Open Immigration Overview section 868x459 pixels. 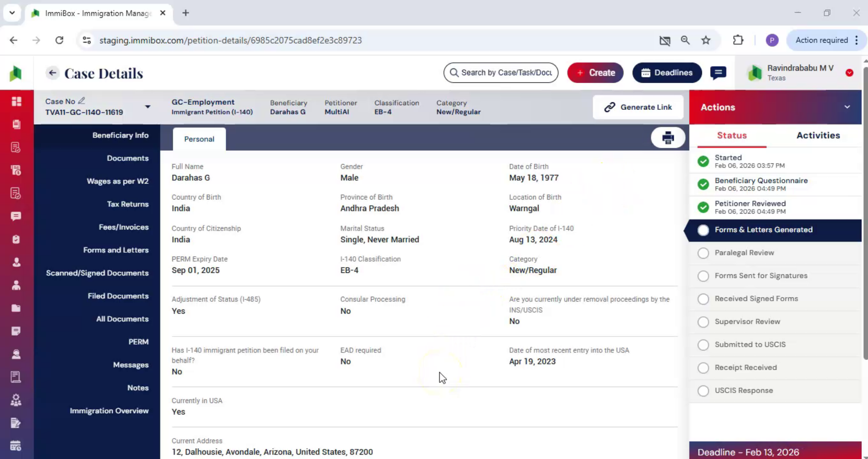(109, 411)
